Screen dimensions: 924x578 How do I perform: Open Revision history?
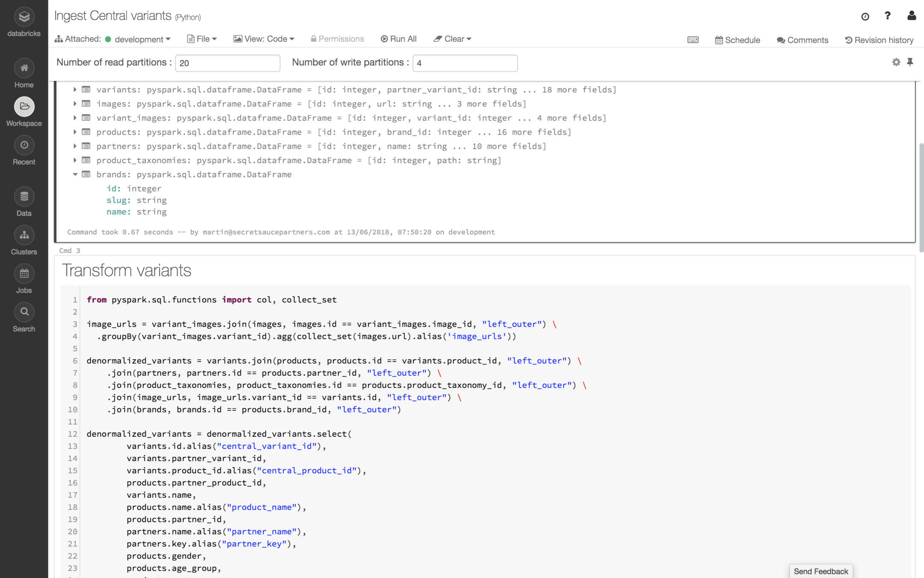tap(880, 40)
